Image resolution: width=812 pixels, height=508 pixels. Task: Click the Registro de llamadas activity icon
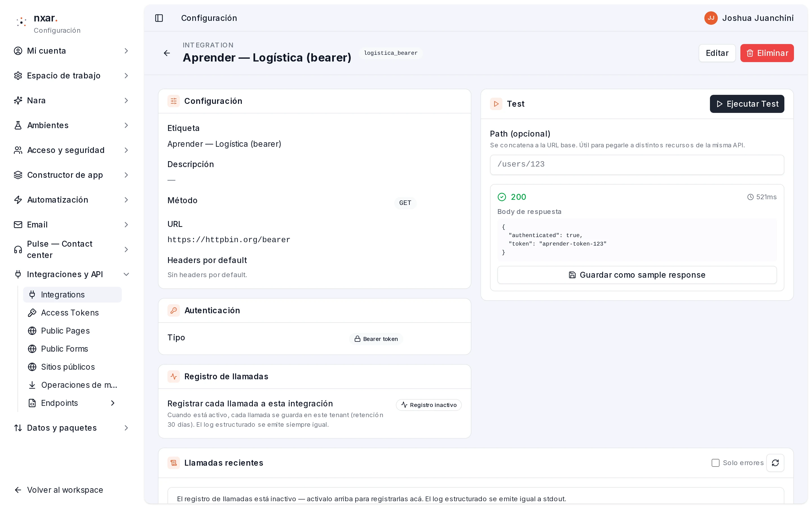tap(173, 377)
